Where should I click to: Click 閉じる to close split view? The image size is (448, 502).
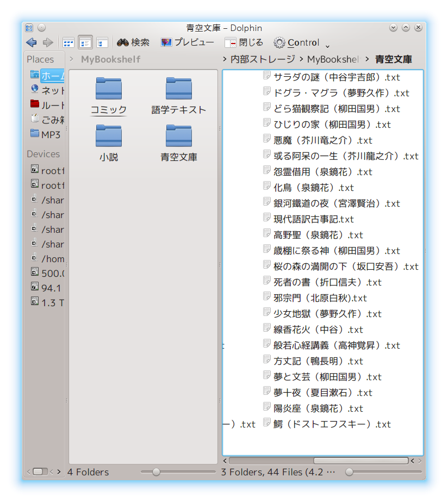[x=244, y=42]
